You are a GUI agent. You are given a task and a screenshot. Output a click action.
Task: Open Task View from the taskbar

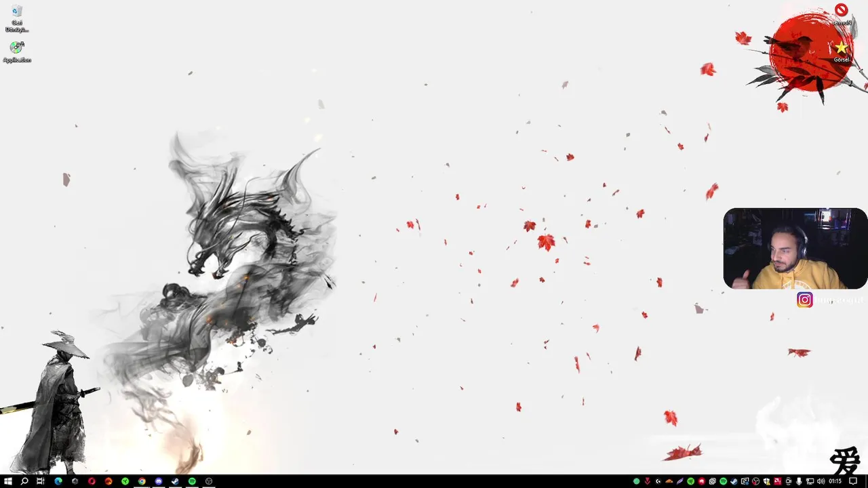click(x=41, y=481)
